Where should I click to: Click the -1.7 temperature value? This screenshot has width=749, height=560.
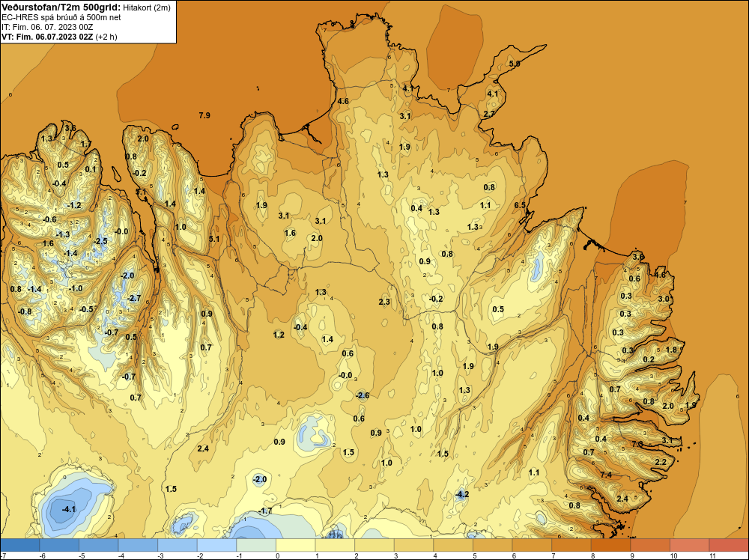[x=265, y=511]
